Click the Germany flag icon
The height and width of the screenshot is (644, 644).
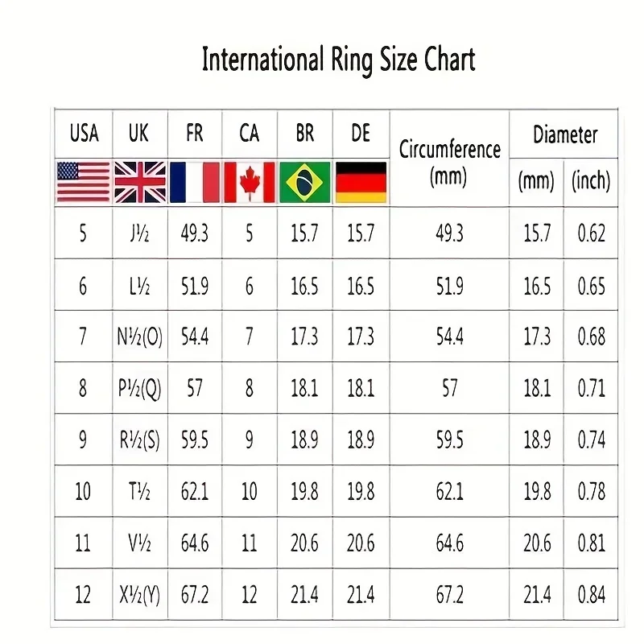point(361,181)
